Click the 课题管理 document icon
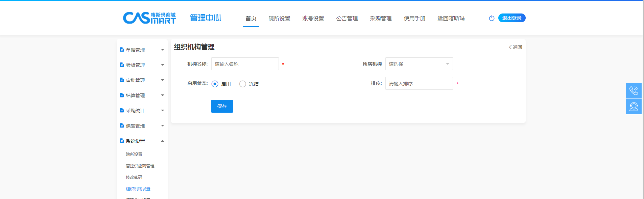The height and width of the screenshot is (199, 644). click(x=122, y=125)
